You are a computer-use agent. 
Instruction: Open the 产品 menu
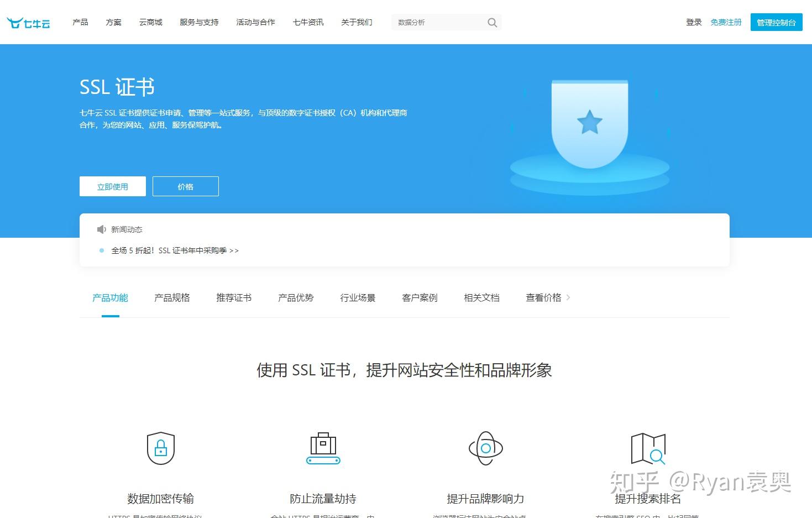[80, 22]
